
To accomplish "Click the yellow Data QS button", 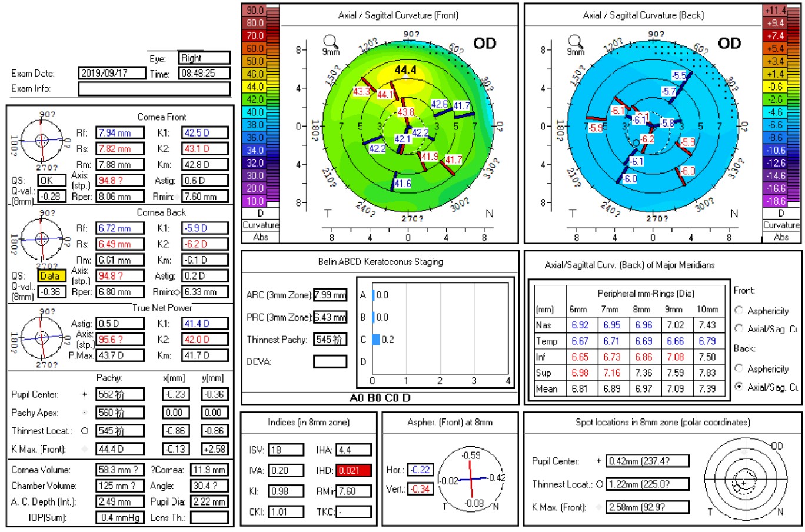I will [x=51, y=275].
